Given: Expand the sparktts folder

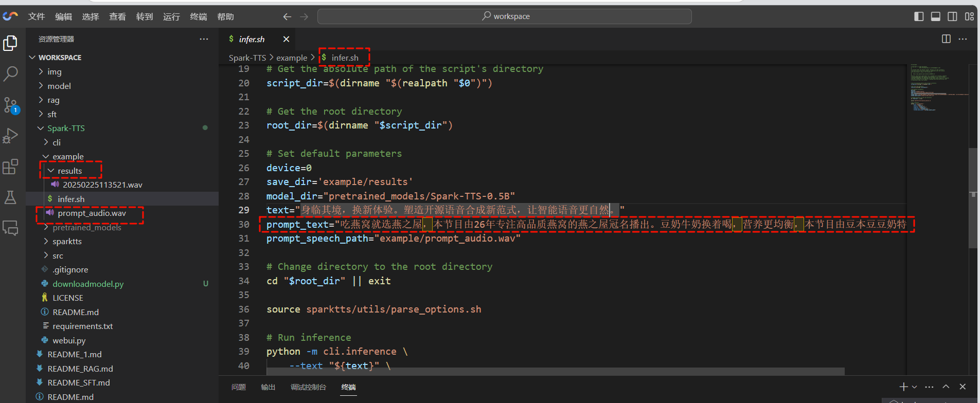Looking at the screenshot, I should pyautogui.click(x=122, y=241).
